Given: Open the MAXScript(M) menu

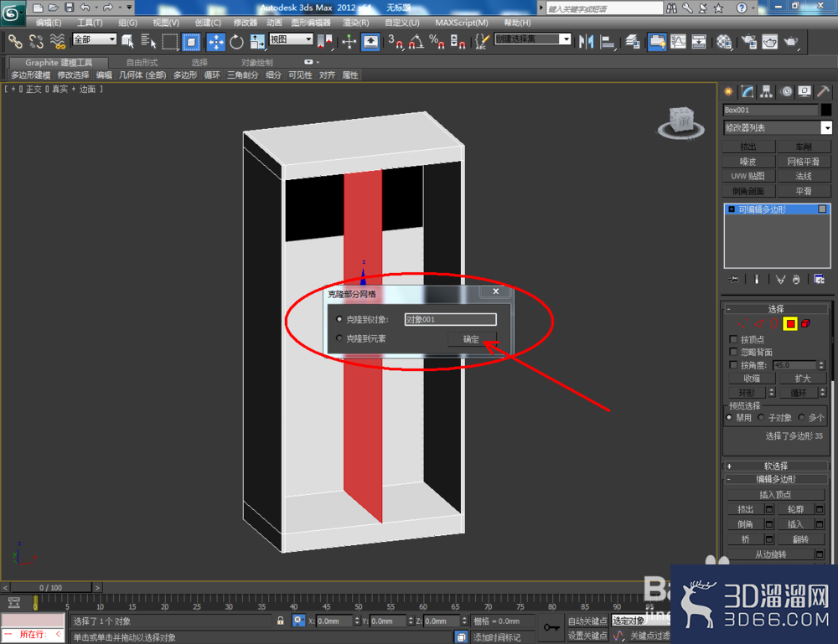Looking at the screenshot, I should (461, 23).
